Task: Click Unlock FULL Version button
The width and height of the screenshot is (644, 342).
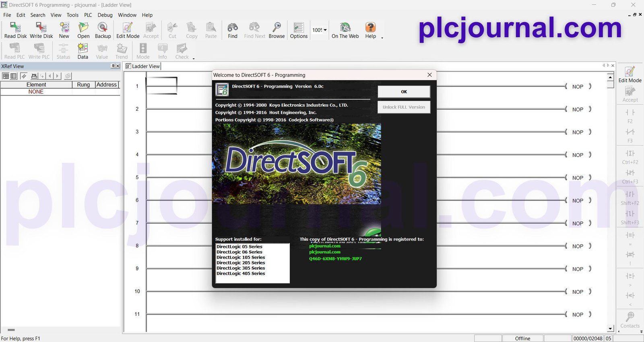Action: point(404,107)
